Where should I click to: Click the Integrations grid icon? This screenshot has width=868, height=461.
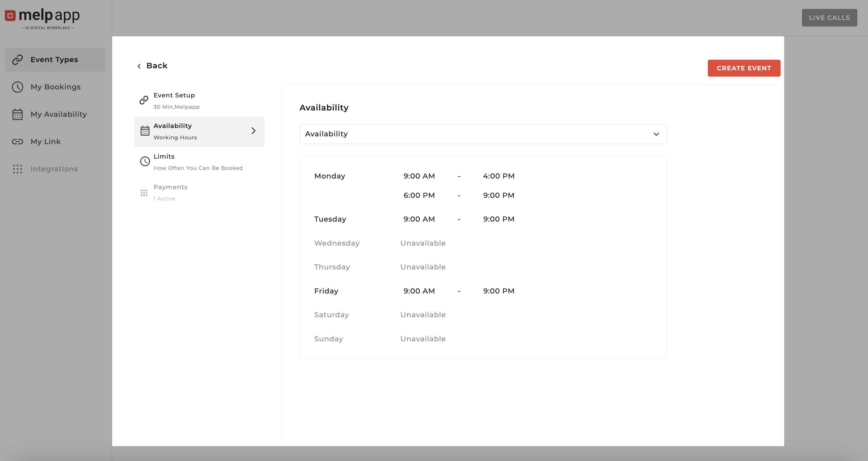tap(18, 169)
